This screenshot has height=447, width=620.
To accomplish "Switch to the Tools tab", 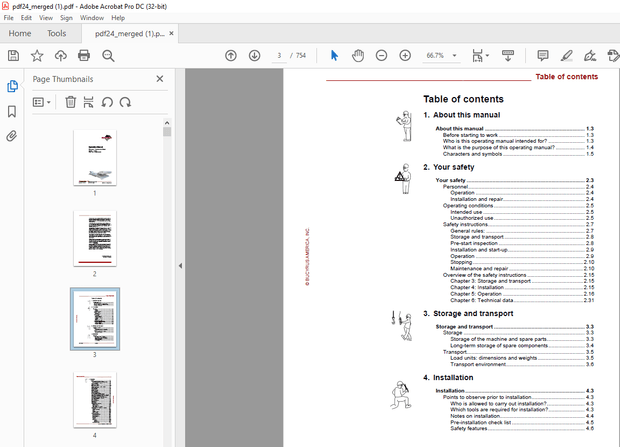I will click(x=57, y=33).
